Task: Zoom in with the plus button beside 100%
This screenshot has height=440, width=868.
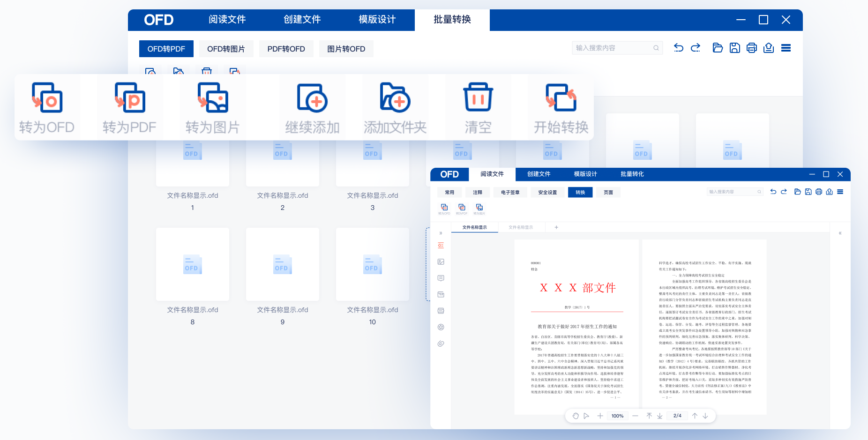Action: pos(600,416)
